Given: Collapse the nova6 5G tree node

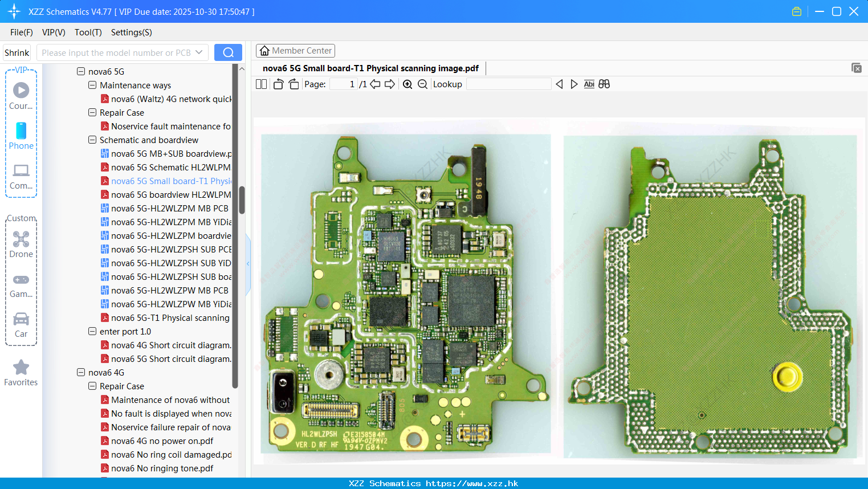Looking at the screenshot, I should pos(81,71).
